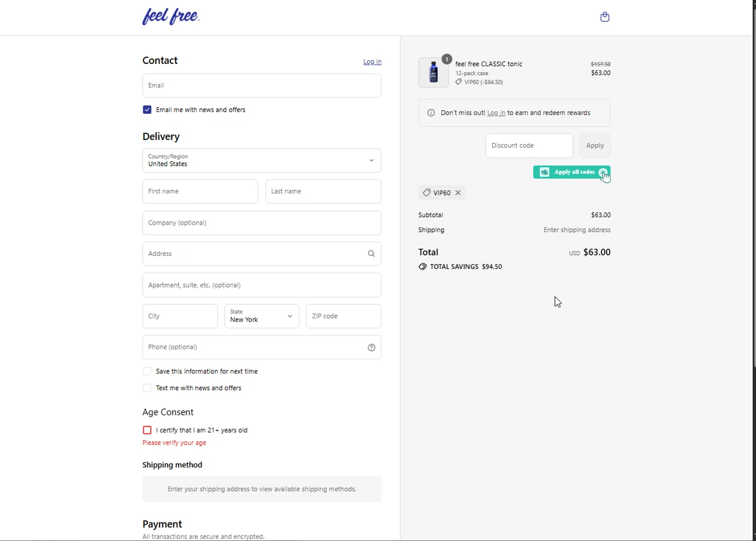Select the ZIP code input field
756x541 pixels.
click(343, 316)
